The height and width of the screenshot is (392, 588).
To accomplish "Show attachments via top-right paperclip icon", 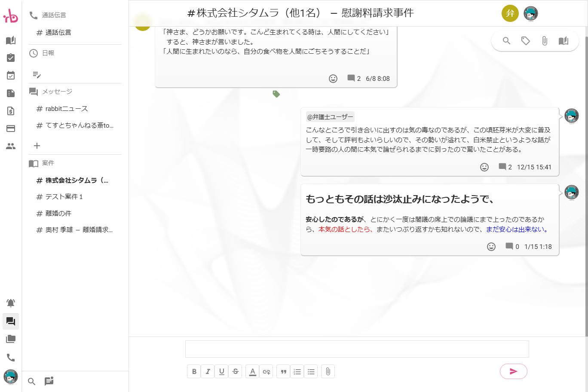I will [544, 41].
